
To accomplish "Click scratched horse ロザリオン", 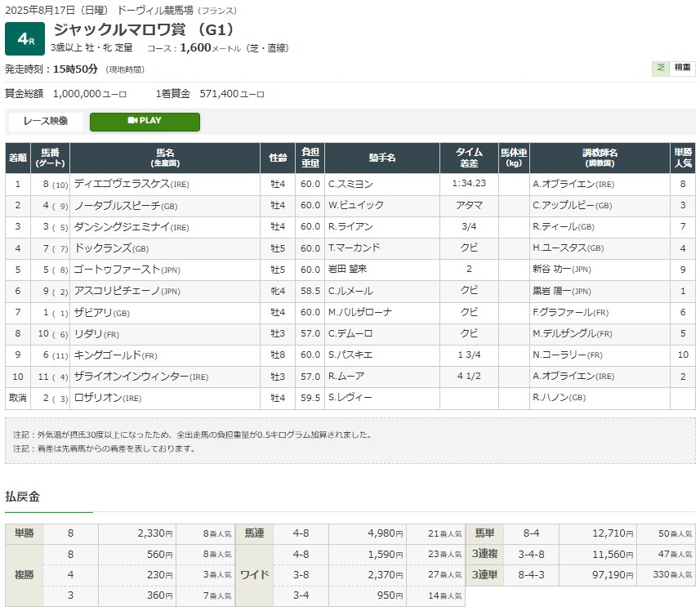I will coord(99,398).
